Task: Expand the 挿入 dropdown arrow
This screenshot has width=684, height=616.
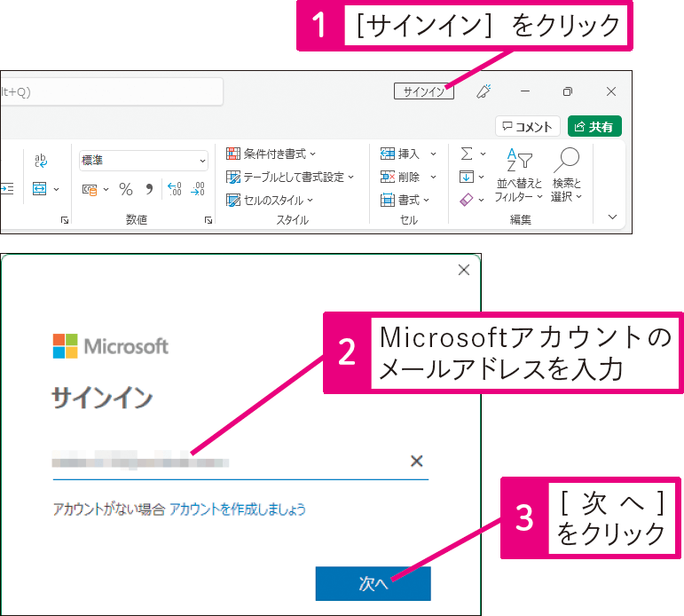Action: pos(433,154)
